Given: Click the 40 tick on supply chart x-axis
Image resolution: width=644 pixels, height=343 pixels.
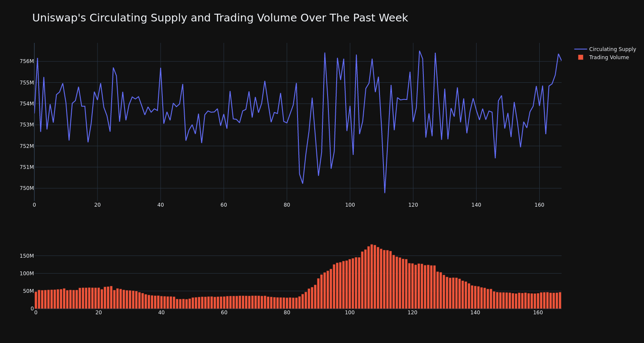Looking at the screenshot, I should click(x=161, y=205).
